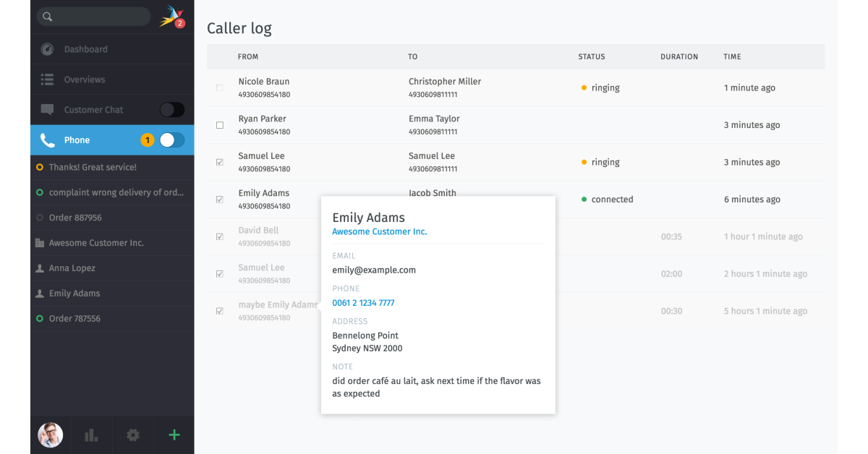Click the STATUS column header
This screenshot has height=454, width=868.
click(592, 56)
